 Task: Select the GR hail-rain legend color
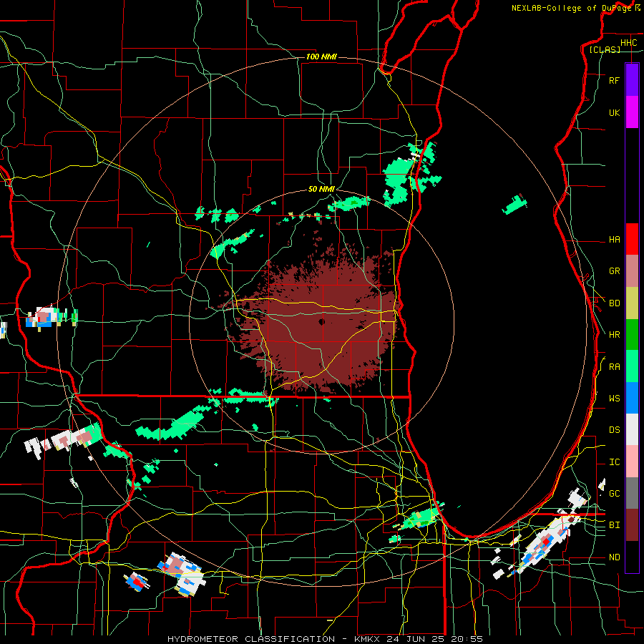[632, 271]
